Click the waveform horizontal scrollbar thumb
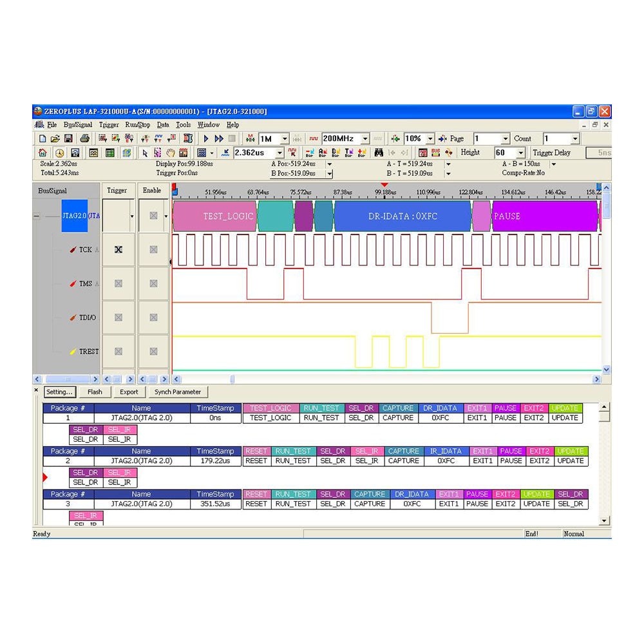This screenshot has width=644, height=644. [232, 379]
